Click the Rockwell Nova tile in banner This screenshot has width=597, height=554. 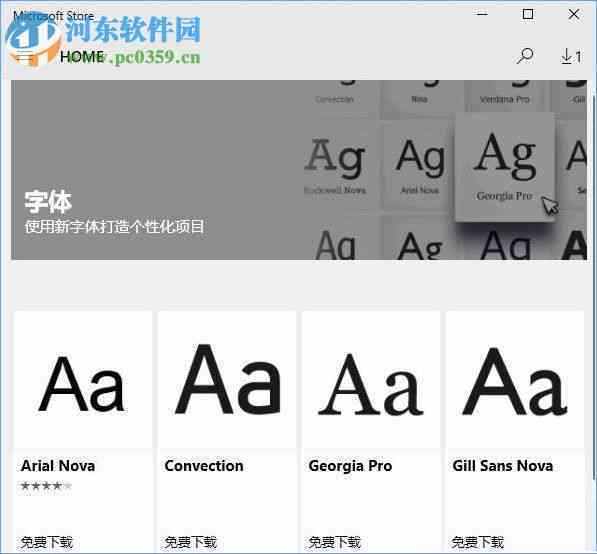(335, 166)
